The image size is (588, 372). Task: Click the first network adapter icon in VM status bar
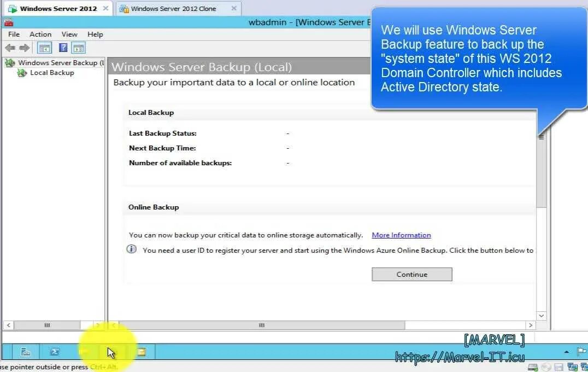pyautogui.click(x=572, y=367)
